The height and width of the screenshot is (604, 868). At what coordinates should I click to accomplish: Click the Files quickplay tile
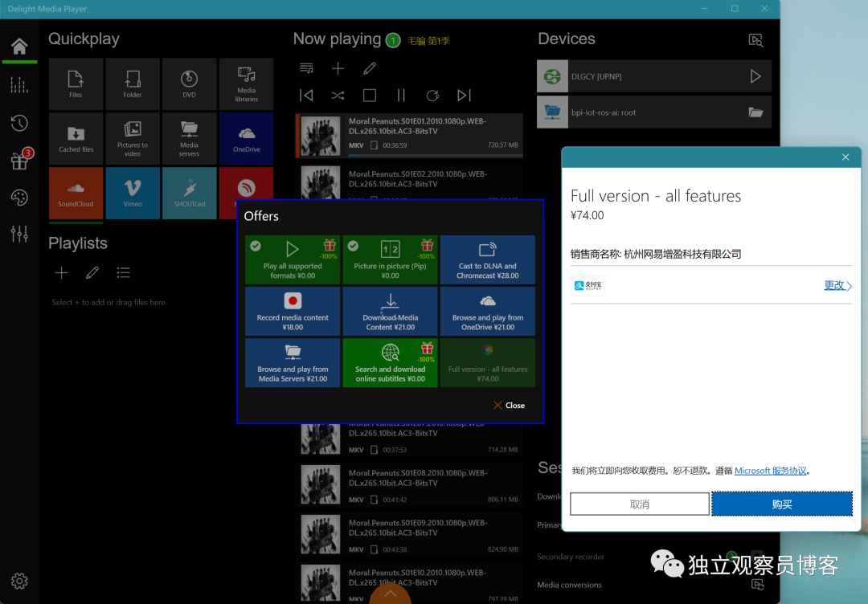pos(76,84)
